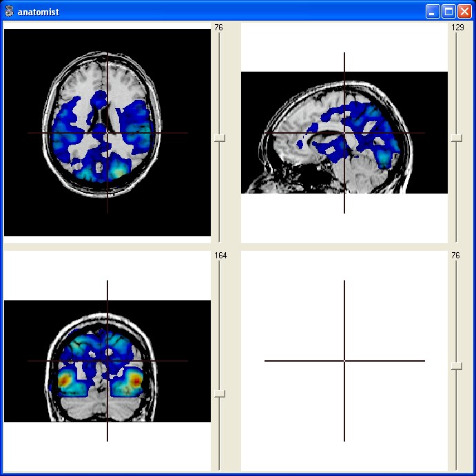476x476 pixels.
Task: Click the empty bottom-right view crosshair center
Action: coord(344,361)
